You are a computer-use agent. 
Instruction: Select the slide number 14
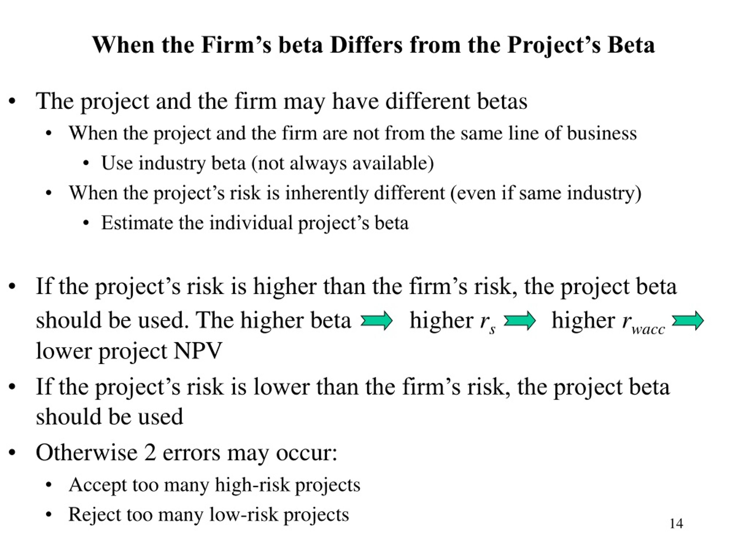(676, 524)
